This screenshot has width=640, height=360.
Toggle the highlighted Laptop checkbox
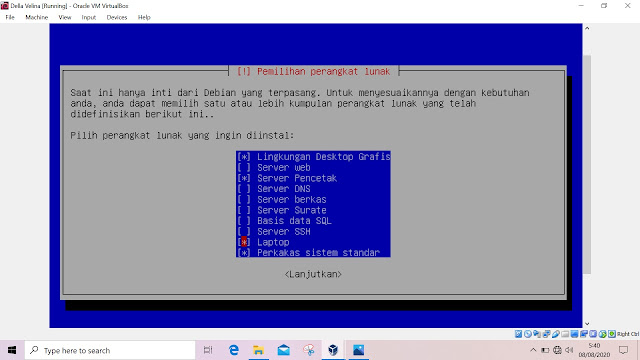[244, 242]
